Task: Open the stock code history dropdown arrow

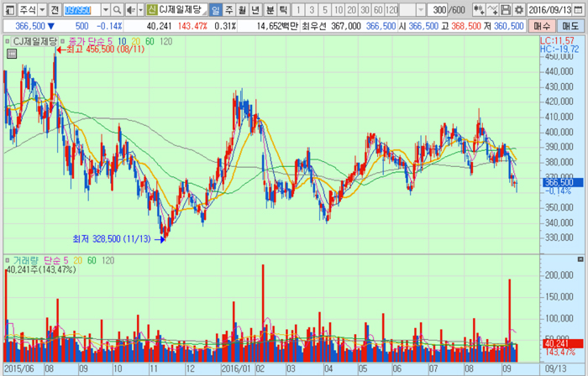Action: pos(106,10)
